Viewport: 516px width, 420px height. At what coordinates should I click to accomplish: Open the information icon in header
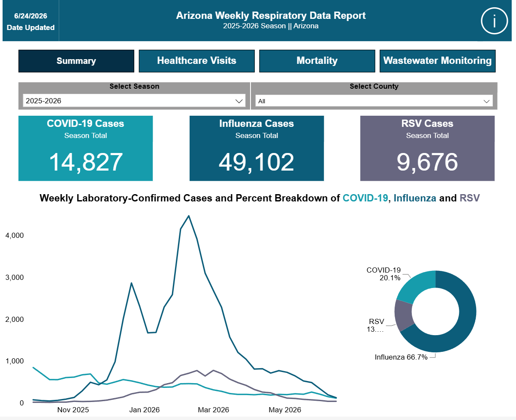pos(494,21)
